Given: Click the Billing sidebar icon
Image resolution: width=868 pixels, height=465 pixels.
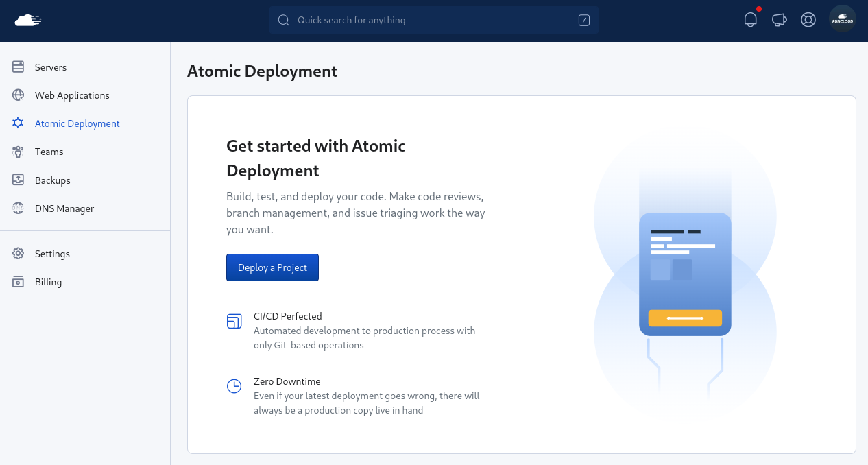Looking at the screenshot, I should tap(19, 282).
